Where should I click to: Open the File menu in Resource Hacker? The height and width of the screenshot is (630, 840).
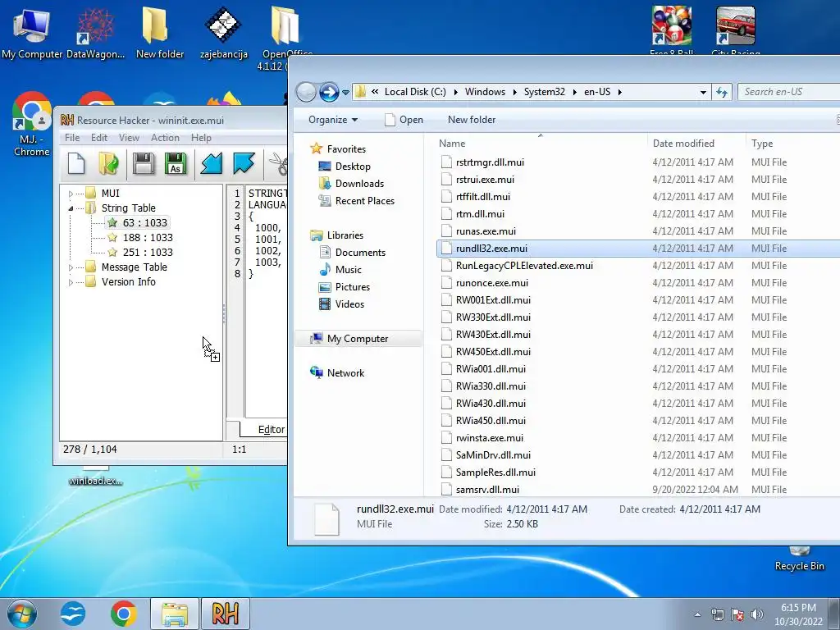(x=72, y=138)
